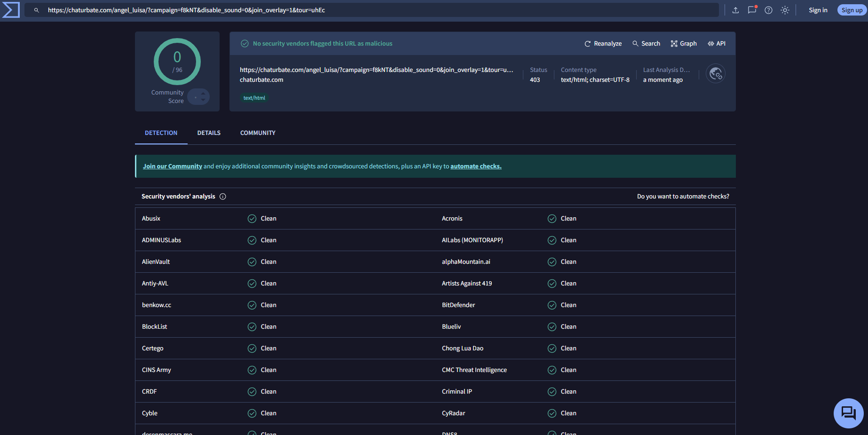Screen dimensions: 868x435
Task: Click the globe link icon beside Last Analysis
Action: [x=716, y=73]
